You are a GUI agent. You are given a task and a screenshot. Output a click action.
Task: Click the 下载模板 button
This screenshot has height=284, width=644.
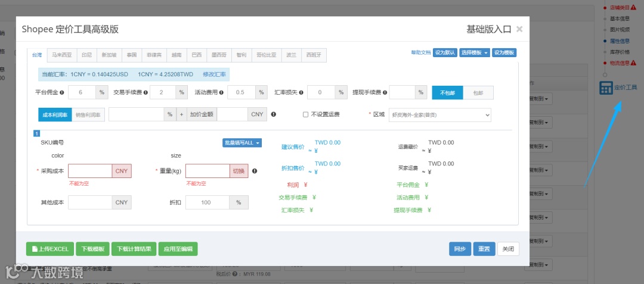tap(93, 249)
